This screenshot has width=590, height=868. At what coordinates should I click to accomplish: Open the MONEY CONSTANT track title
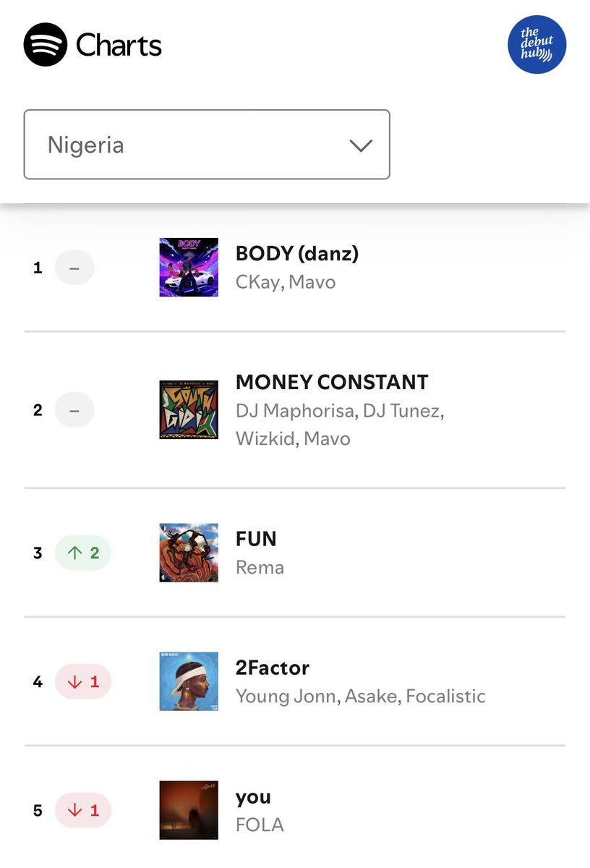[x=332, y=382]
